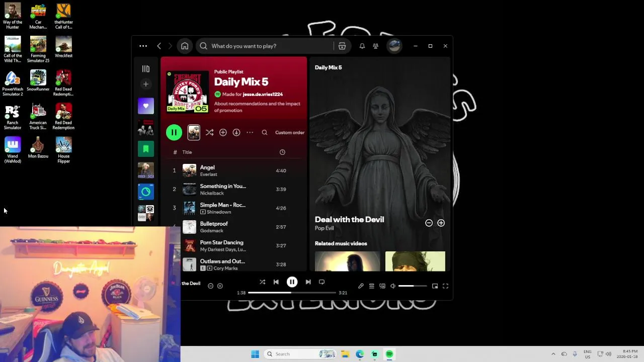The height and width of the screenshot is (362, 644).
Task: Select track Something in You by Nickelback
Action: point(233,190)
